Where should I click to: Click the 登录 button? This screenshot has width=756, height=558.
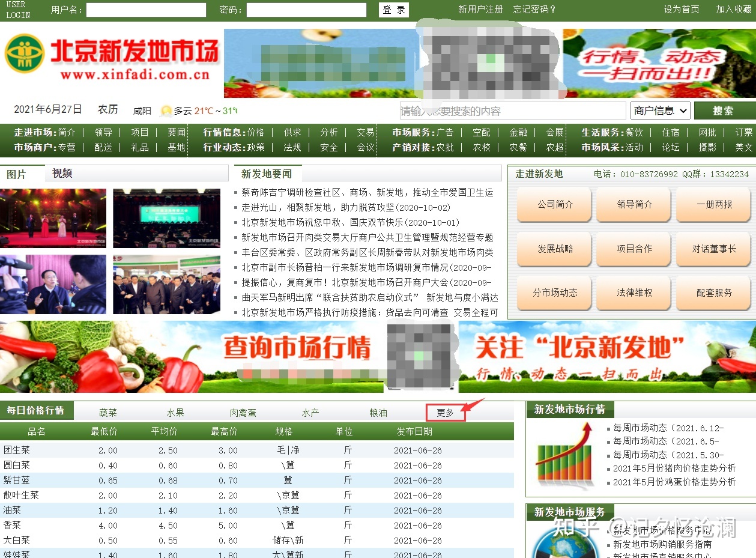pos(394,10)
